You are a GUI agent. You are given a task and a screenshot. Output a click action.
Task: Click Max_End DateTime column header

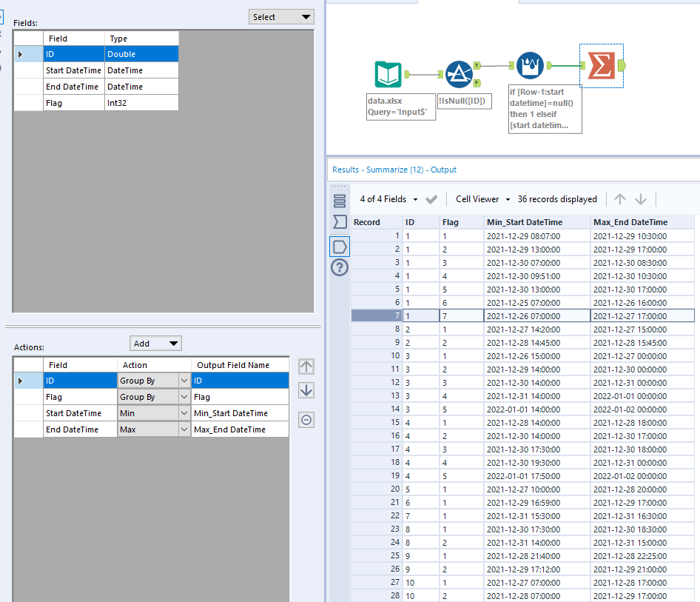coord(642,222)
